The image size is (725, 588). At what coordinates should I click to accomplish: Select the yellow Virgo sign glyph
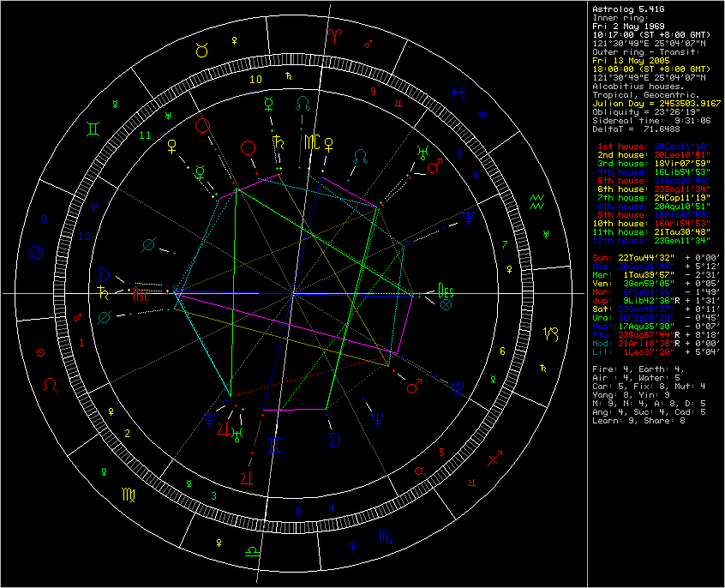tap(128, 494)
